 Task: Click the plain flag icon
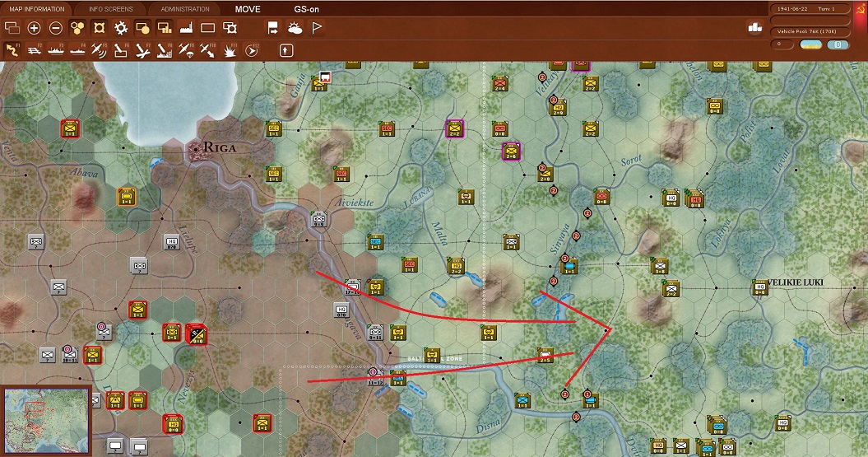(317, 28)
